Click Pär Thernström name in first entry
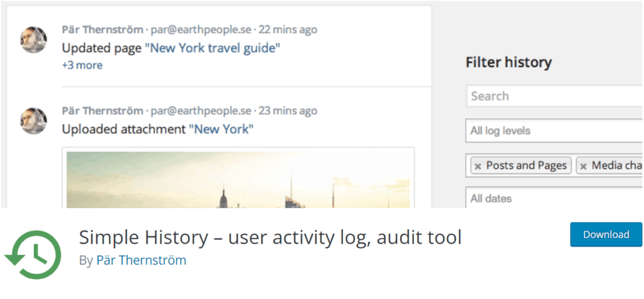The image size is (644, 299). tap(103, 30)
